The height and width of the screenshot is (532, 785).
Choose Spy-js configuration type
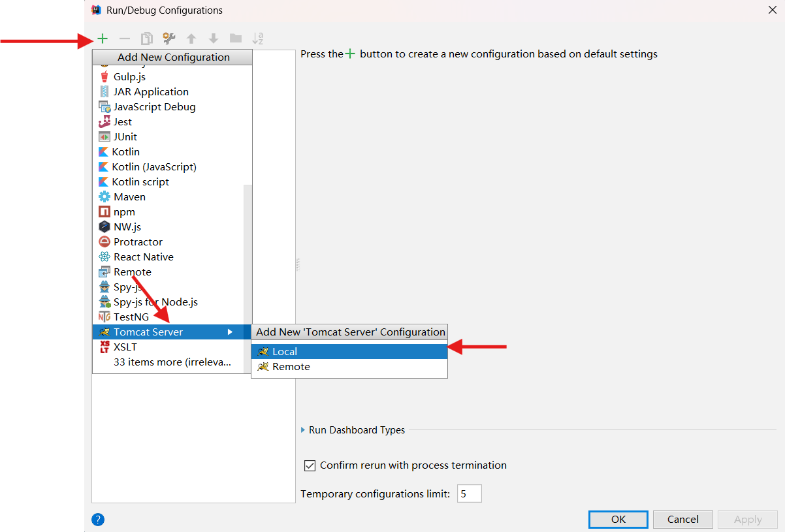168,287
